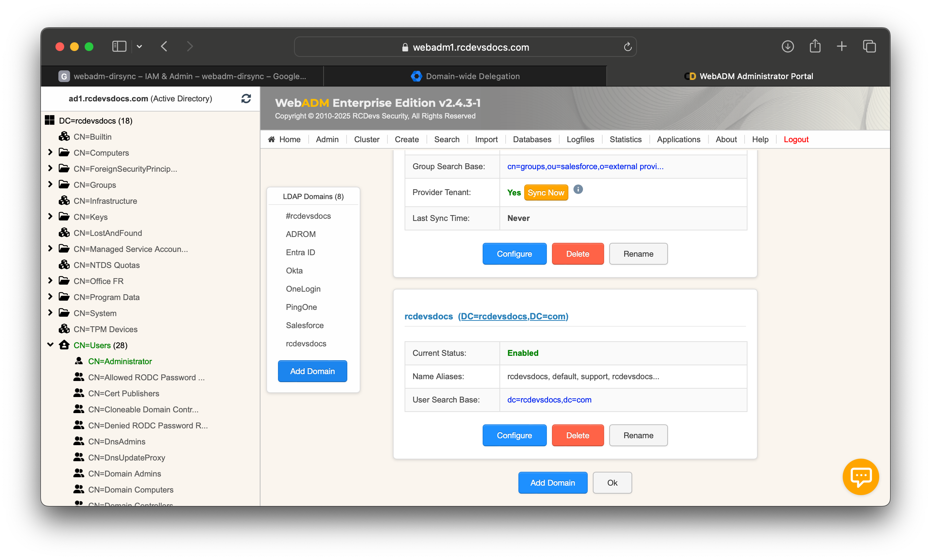Reload page using address bar refresh icon

627,47
